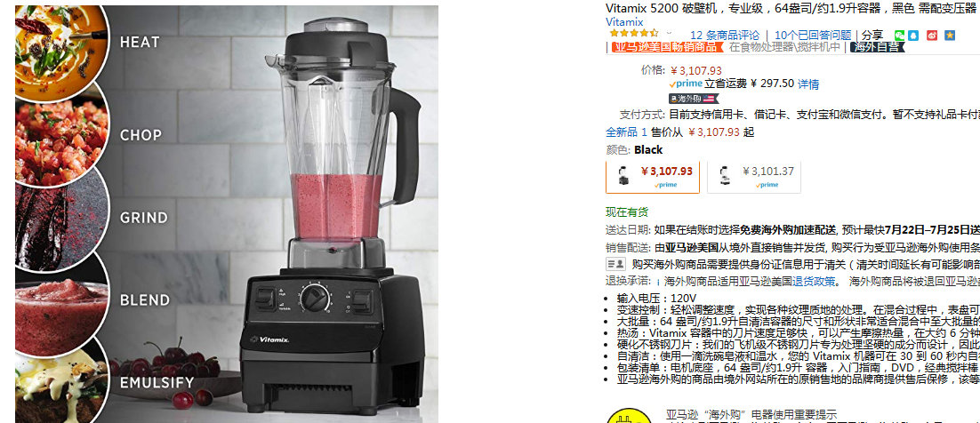
Task: Click the ID card icon beside customs notice
Action: [615, 264]
